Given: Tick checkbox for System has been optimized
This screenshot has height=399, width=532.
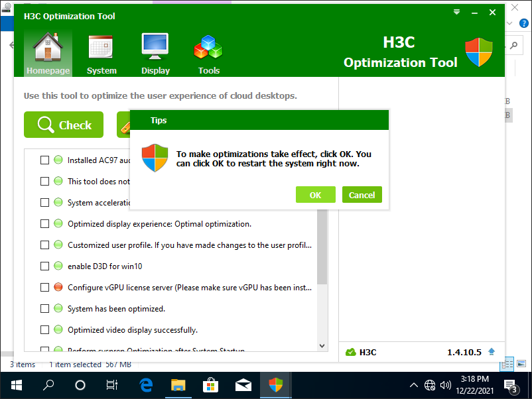Looking at the screenshot, I should (x=45, y=308).
